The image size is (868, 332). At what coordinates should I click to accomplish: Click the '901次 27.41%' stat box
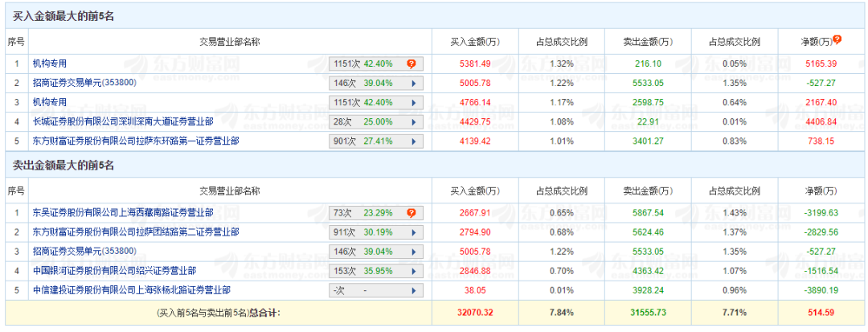click(376, 141)
